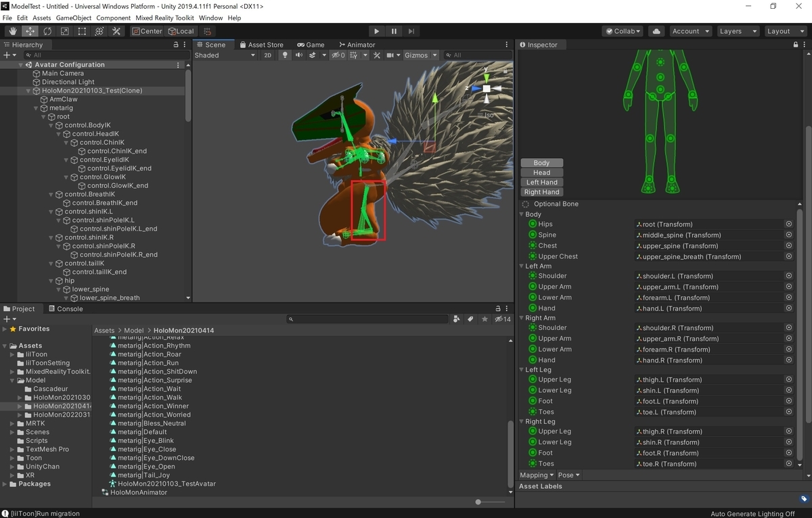Viewport: 812px width, 518px height.
Task: Click the Left Hand button
Action: [x=541, y=183]
